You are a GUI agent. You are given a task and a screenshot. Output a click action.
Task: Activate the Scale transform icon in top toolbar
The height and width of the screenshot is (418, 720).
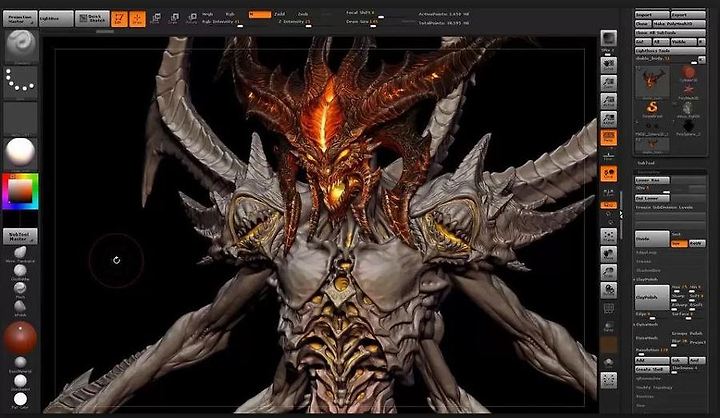174,18
